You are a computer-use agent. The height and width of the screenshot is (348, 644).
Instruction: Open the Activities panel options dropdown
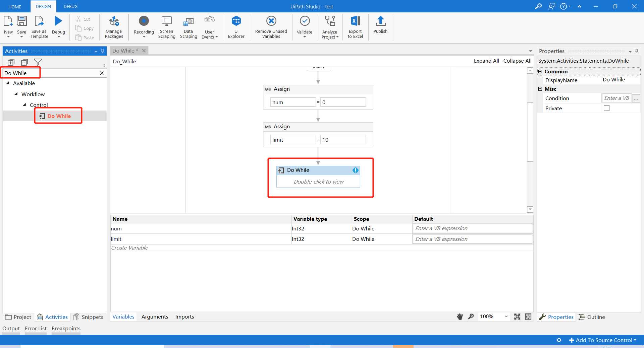(96, 51)
